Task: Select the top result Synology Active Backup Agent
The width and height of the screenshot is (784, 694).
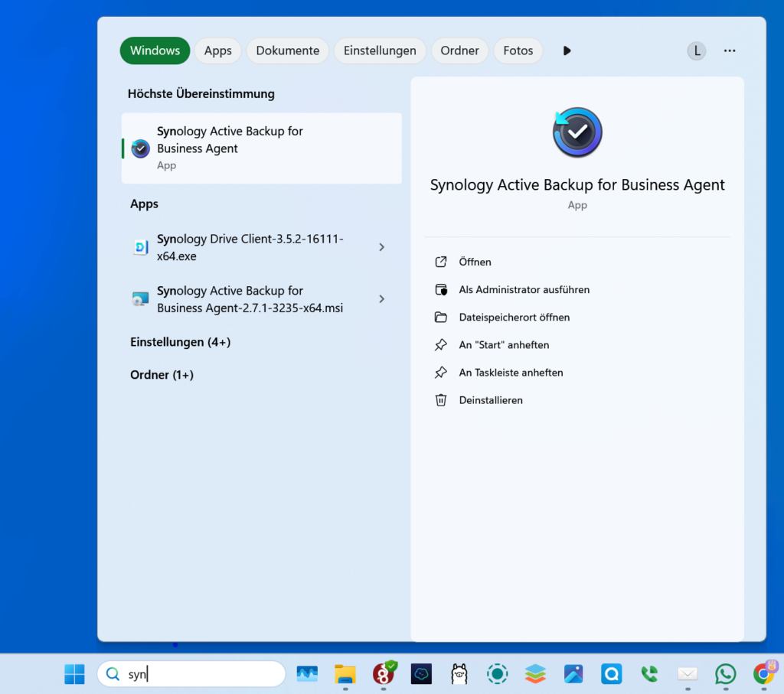Action: coord(262,148)
